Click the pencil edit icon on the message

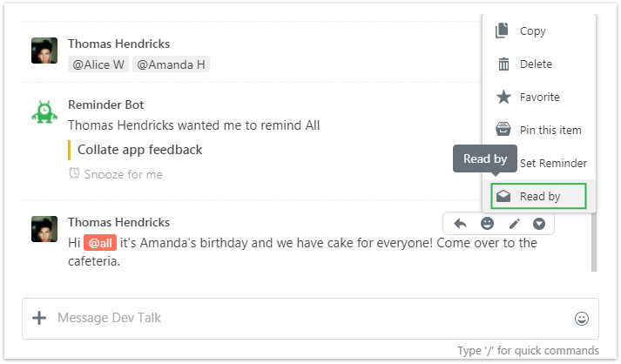coord(514,224)
